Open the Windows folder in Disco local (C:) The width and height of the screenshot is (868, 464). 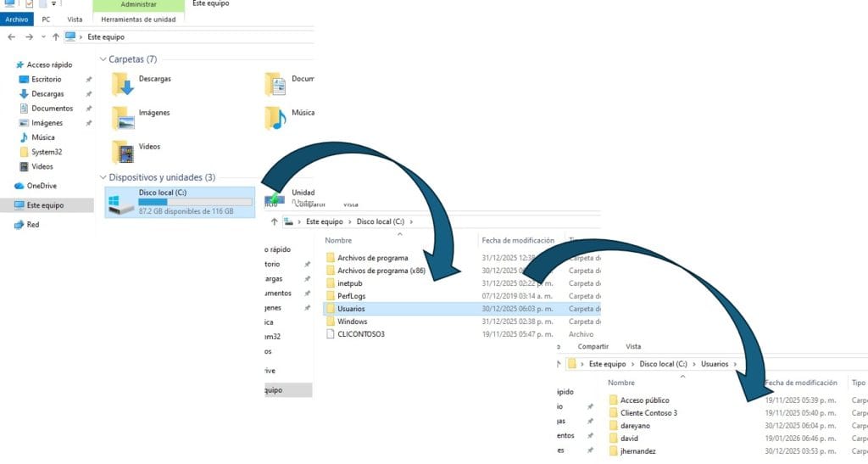(352, 321)
